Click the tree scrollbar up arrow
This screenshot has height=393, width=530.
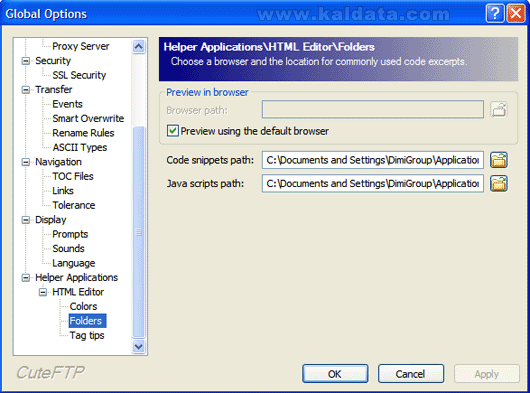coord(139,46)
